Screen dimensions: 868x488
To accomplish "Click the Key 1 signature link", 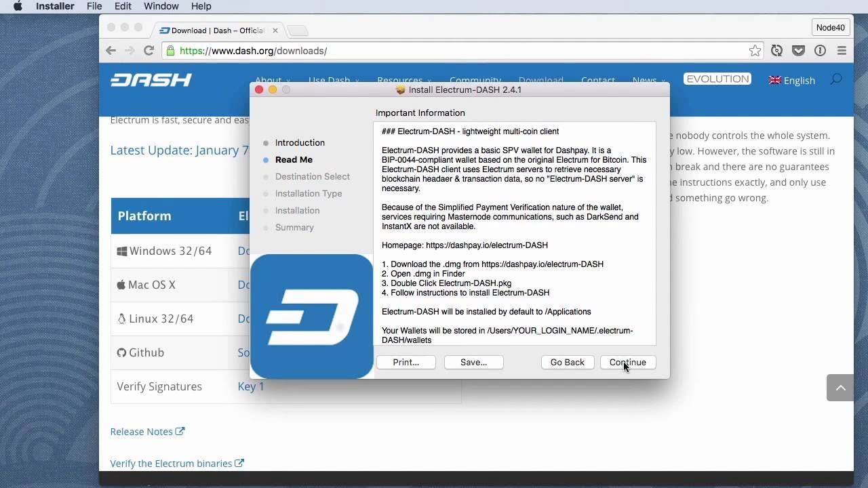I will [251, 386].
